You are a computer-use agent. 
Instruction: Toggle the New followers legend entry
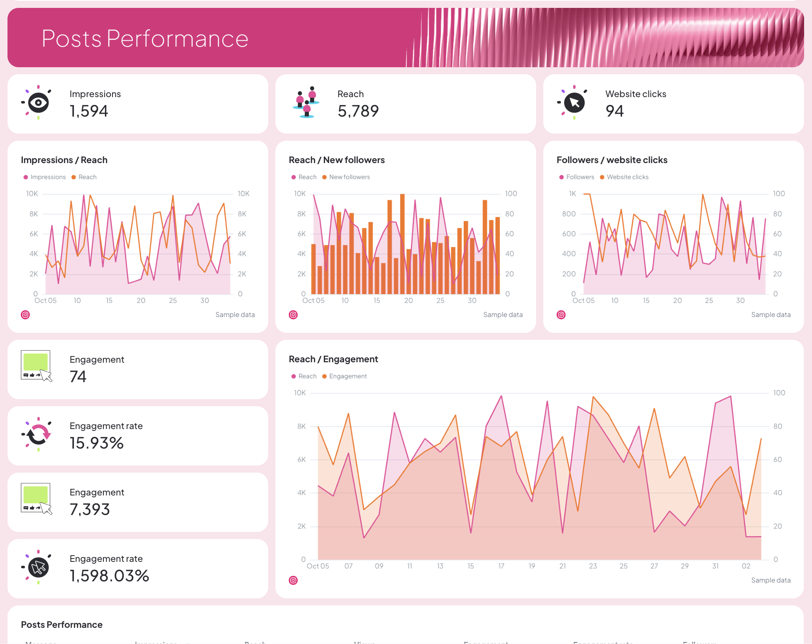click(349, 177)
